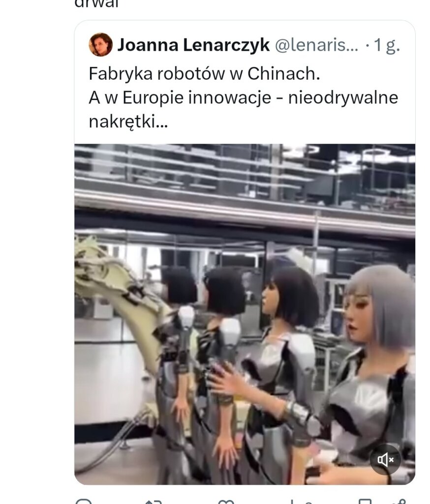The height and width of the screenshot is (504, 430).
Task: Click the Joanna Lenarczyk display name
Action: [193, 45]
